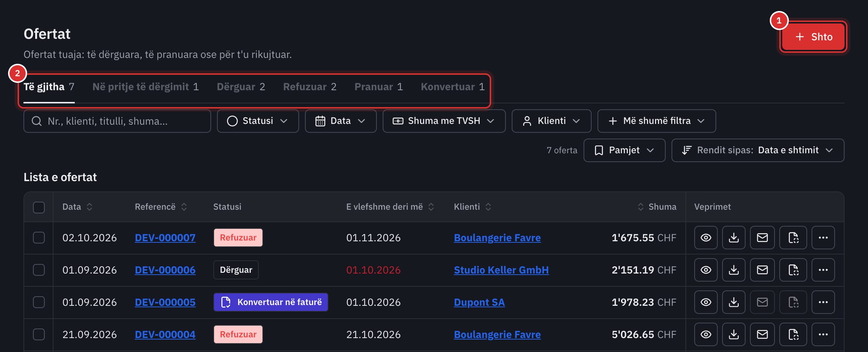Sort the table by the Data column arrows
This screenshot has height=352, width=868.
coord(89,207)
